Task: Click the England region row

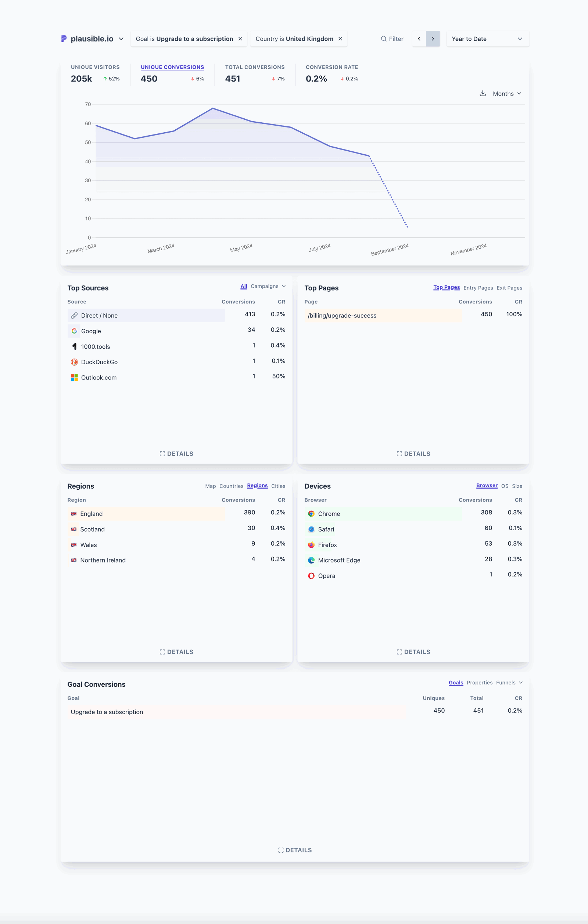Action: [146, 514]
